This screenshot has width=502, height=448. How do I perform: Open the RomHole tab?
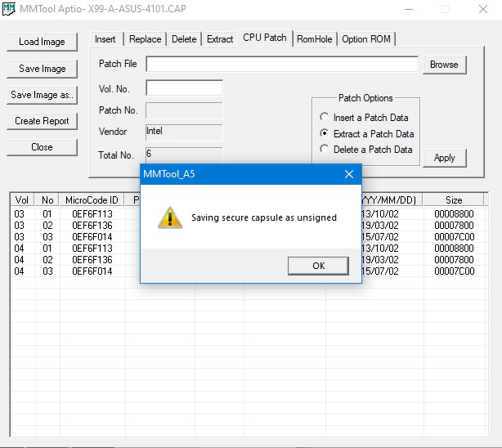(315, 39)
